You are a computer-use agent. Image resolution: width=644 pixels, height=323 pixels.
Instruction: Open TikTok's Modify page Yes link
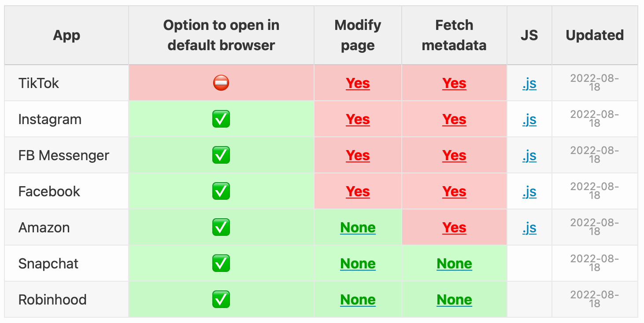pyautogui.click(x=358, y=83)
